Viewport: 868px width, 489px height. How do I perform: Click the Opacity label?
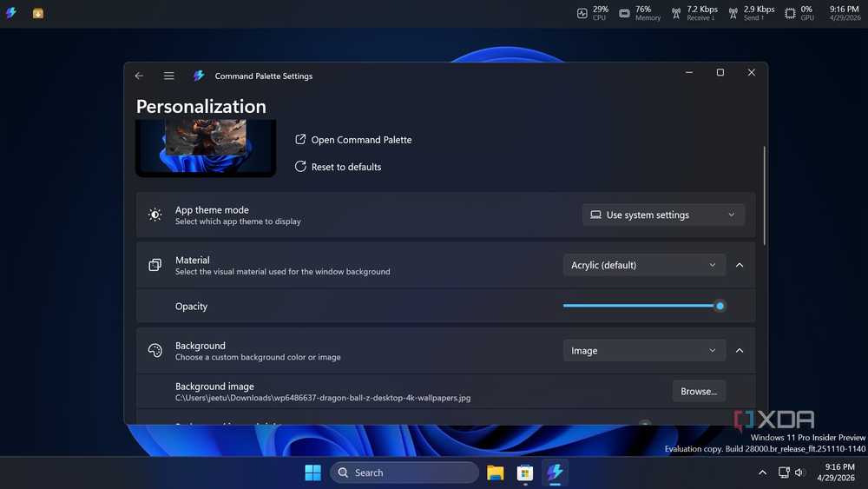191,307
